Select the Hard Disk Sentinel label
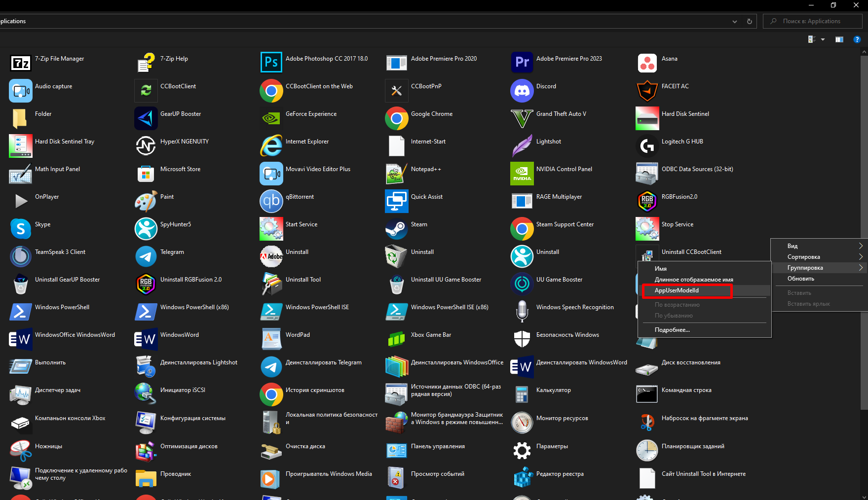The image size is (868, 500). coord(685,114)
